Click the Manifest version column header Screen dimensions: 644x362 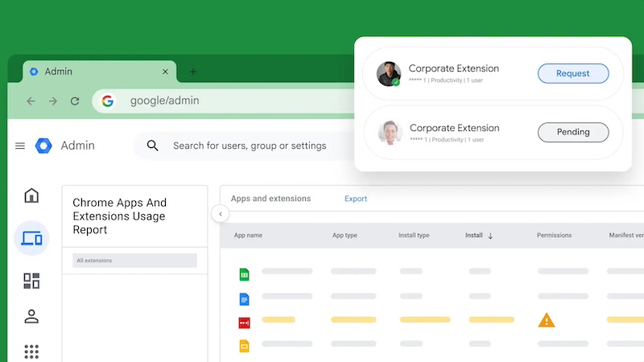(626, 235)
